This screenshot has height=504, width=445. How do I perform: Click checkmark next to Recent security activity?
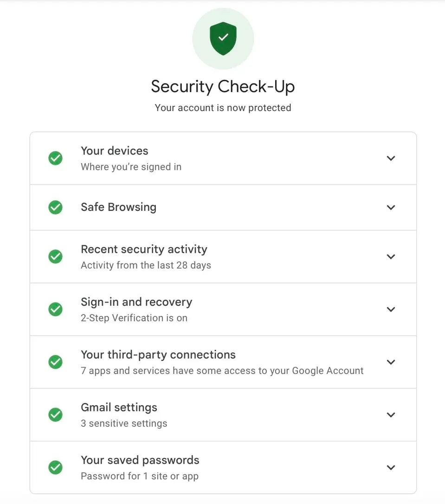click(x=56, y=256)
